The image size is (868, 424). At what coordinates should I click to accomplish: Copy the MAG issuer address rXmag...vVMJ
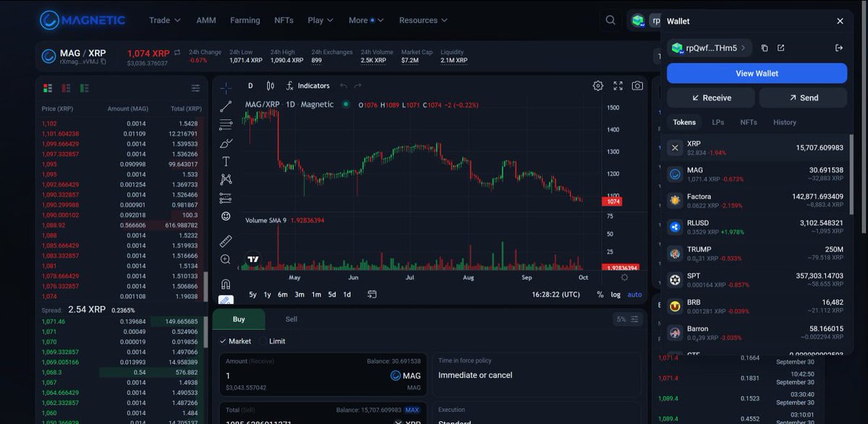tap(103, 62)
